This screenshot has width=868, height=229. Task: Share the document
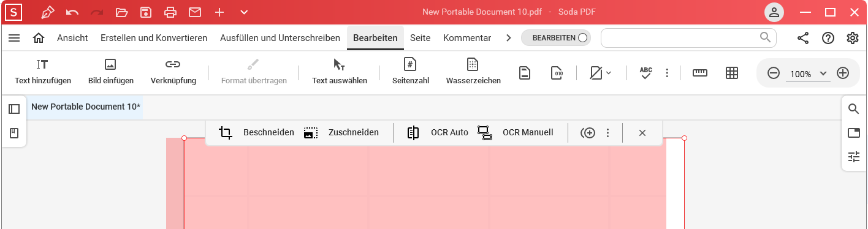point(803,38)
